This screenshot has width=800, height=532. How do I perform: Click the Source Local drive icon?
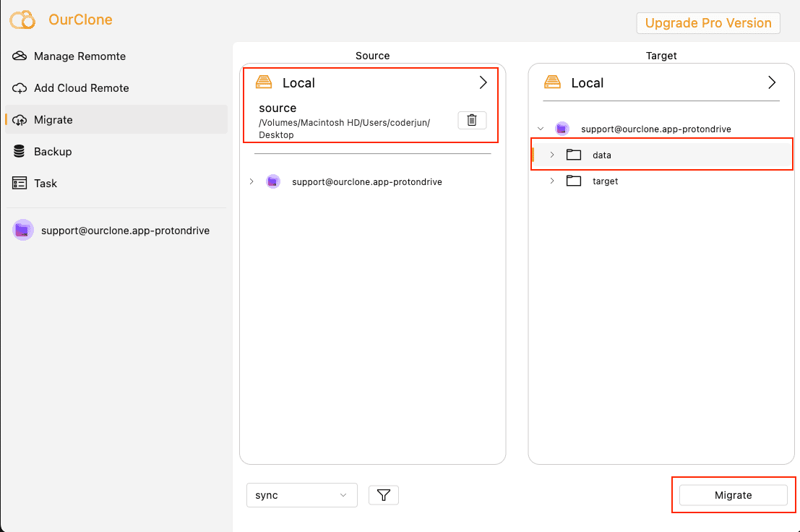[264, 82]
